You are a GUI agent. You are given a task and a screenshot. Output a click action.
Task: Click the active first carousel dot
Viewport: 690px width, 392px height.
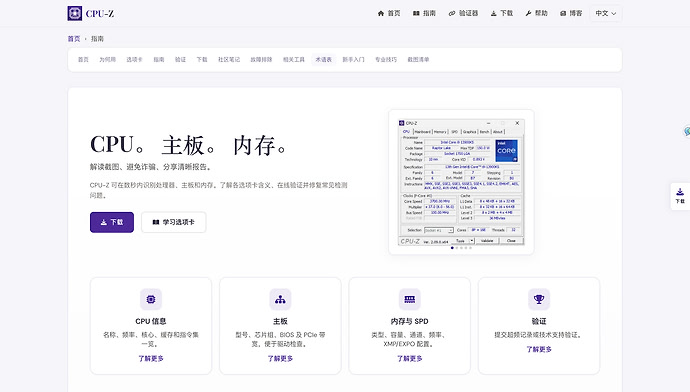coord(452,248)
